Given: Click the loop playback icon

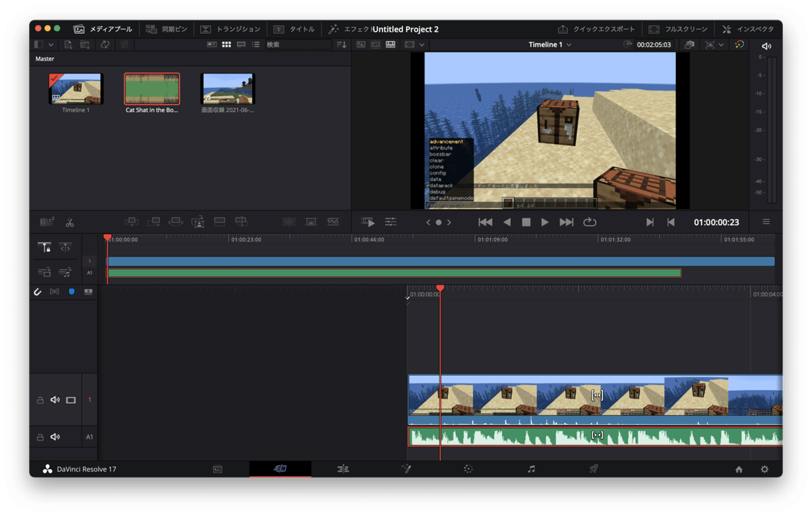Looking at the screenshot, I should [589, 222].
